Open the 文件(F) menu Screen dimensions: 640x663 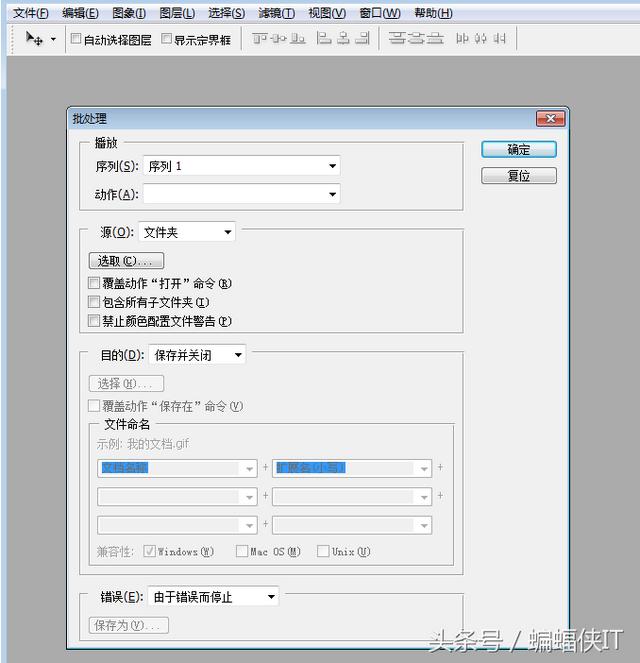30,13
